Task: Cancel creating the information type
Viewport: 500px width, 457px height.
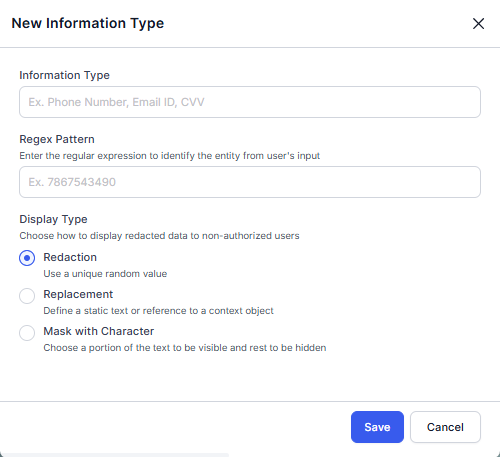Action: [x=445, y=427]
